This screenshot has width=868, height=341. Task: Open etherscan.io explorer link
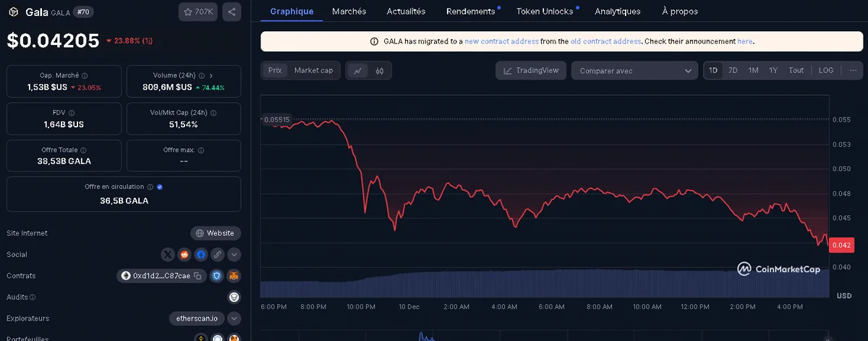pyautogui.click(x=197, y=318)
